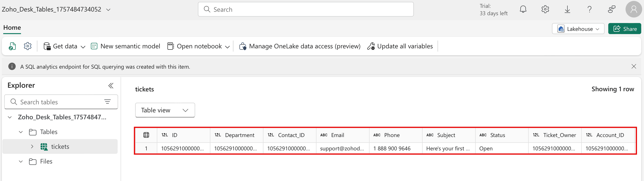Switch mode using Lakehouse dropdown

(578, 29)
